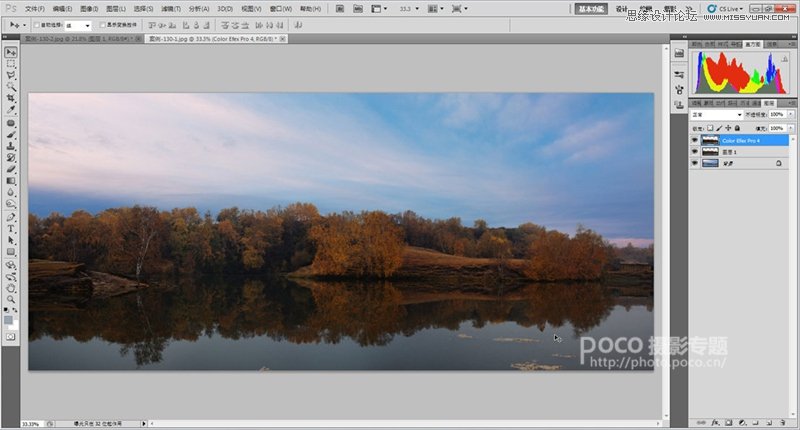This screenshot has height=430, width=800.
Task: Open the 图层(L) Layer menu
Action: tap(116, 9)
